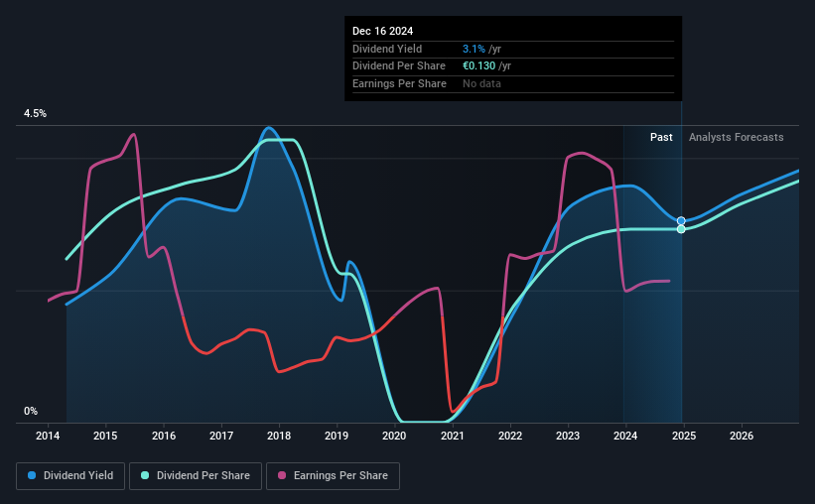The width and height of the screenshot is (815, 504).
Task: Click the 'Dividend Per Share' tooltip row label
Action: click(399, 66)
